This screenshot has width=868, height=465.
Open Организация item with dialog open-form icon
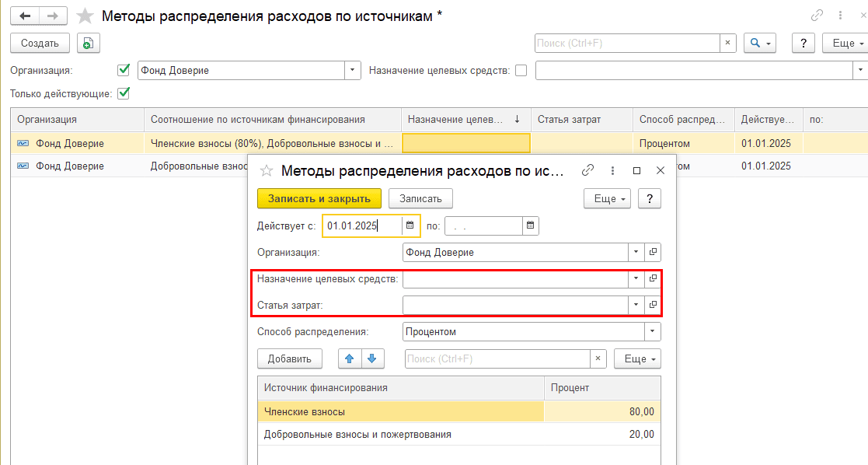coord(653,252)
